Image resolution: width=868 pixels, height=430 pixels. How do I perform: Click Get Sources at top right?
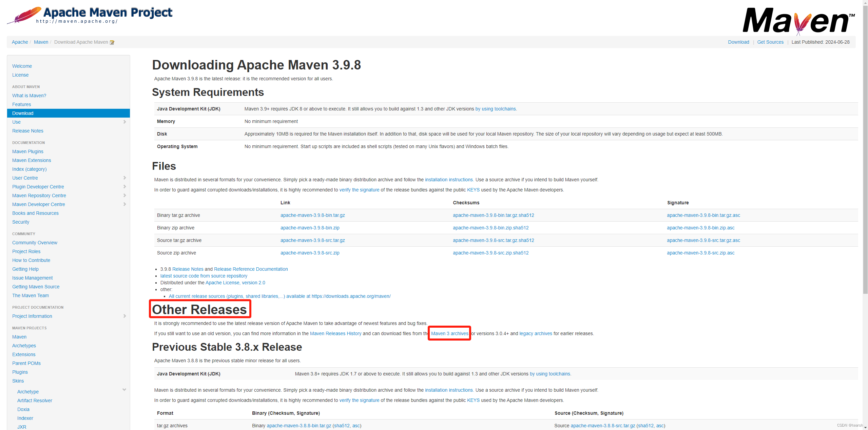770,42
